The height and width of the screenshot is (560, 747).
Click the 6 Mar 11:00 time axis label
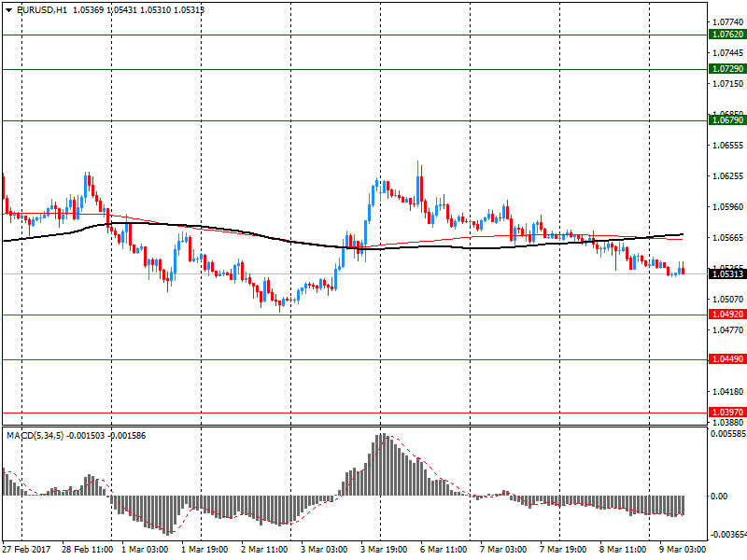444,550
